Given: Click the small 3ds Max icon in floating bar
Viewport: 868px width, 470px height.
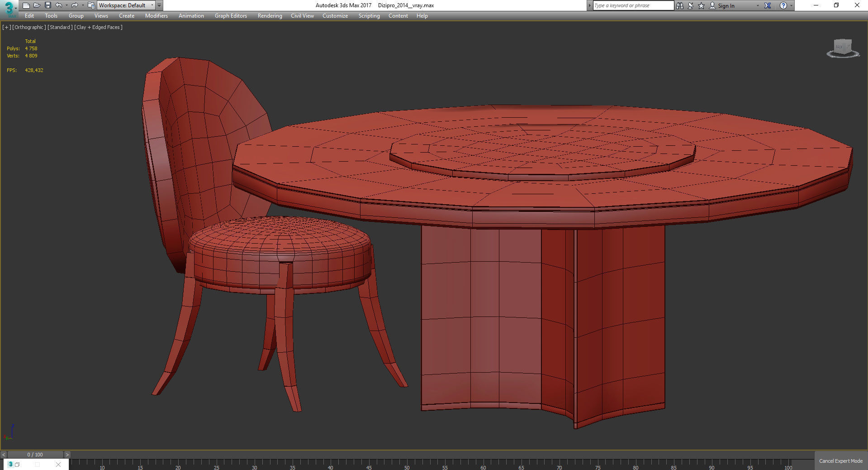Looking at the screenshot, I should tap(10, 464).
